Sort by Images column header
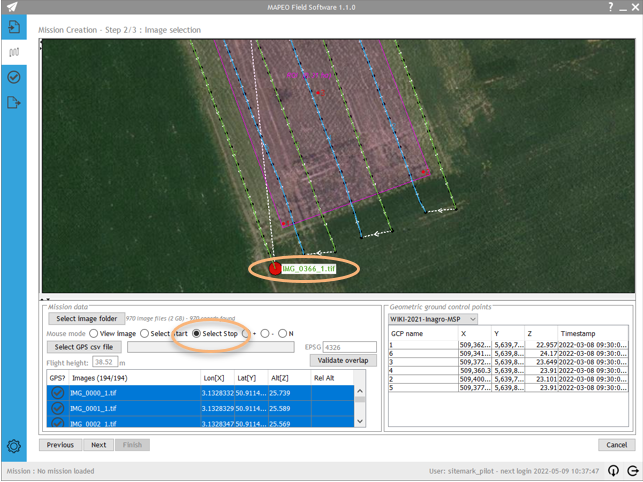 [x=135, y=378]
